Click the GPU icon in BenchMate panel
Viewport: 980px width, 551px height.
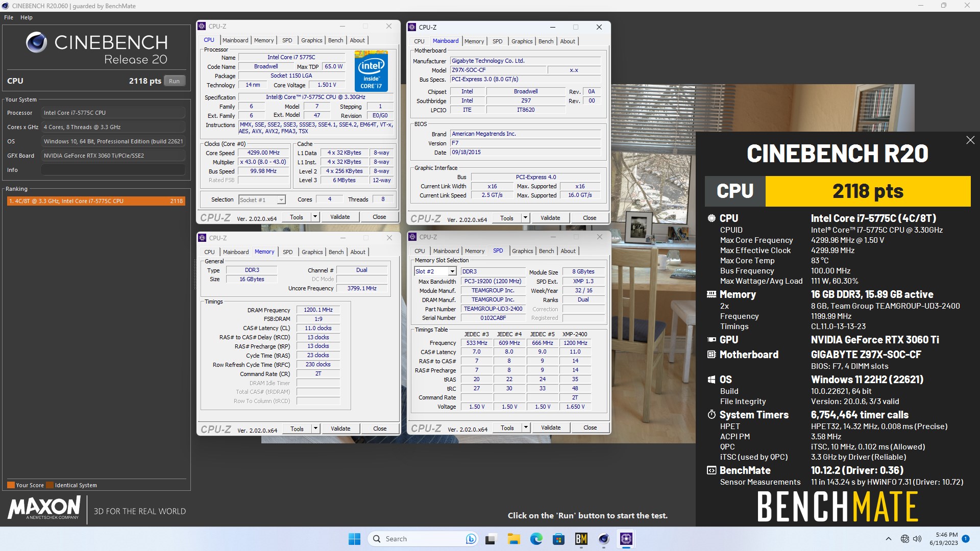712,339
